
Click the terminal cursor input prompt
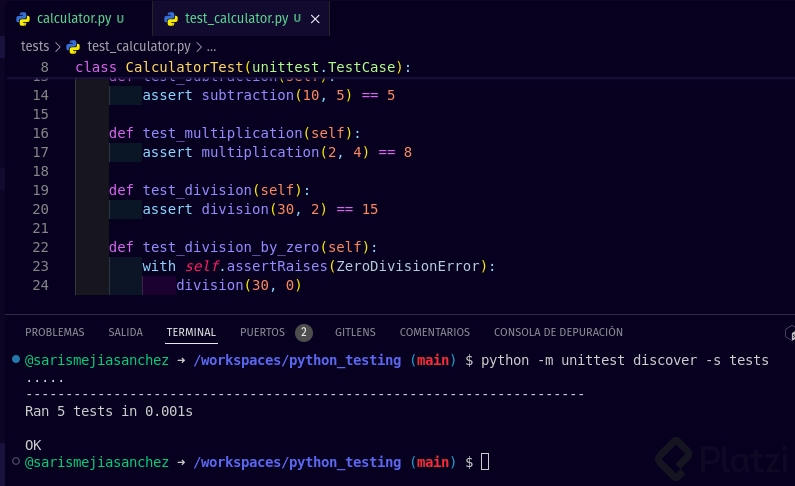(x=485, y=462)
